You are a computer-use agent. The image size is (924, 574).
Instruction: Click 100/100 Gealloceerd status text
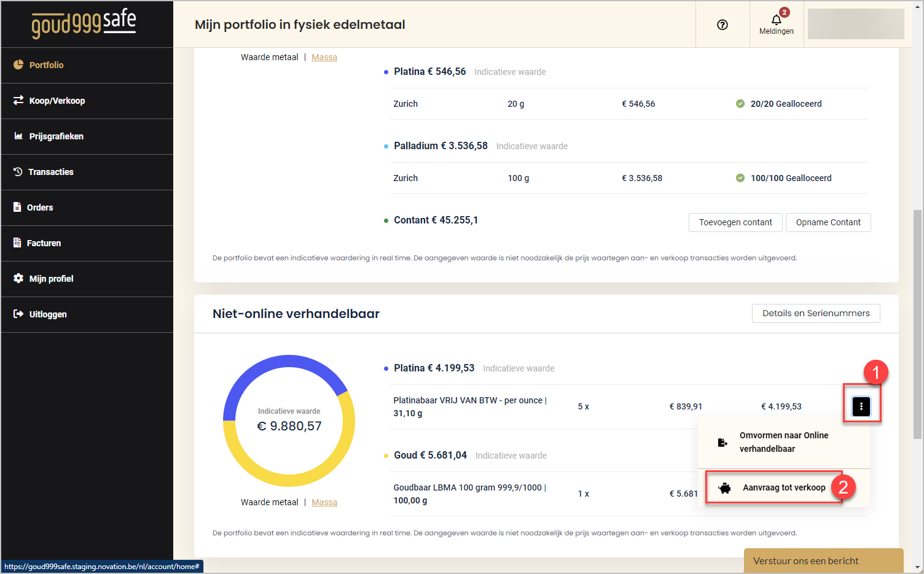(x=791, y=178)
